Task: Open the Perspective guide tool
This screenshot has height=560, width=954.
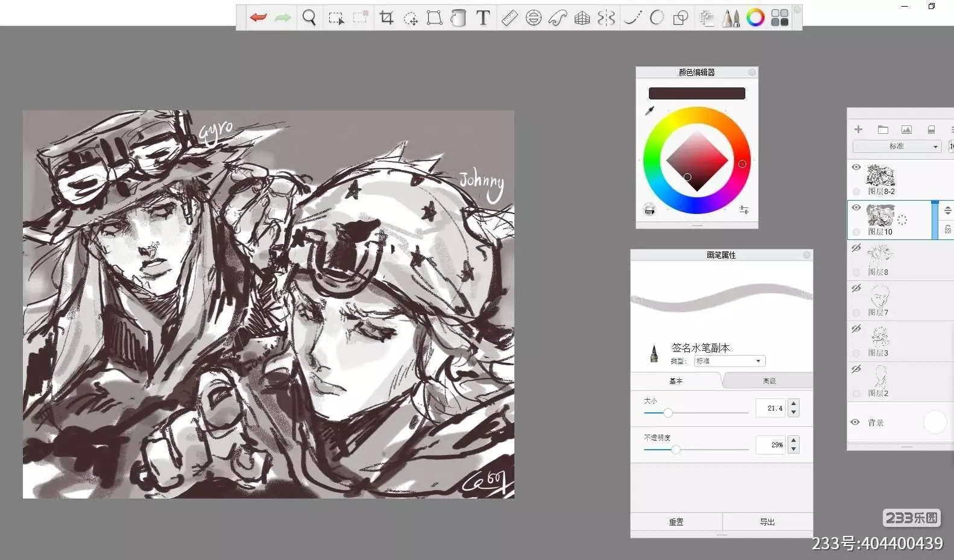Action: point(582,18)
